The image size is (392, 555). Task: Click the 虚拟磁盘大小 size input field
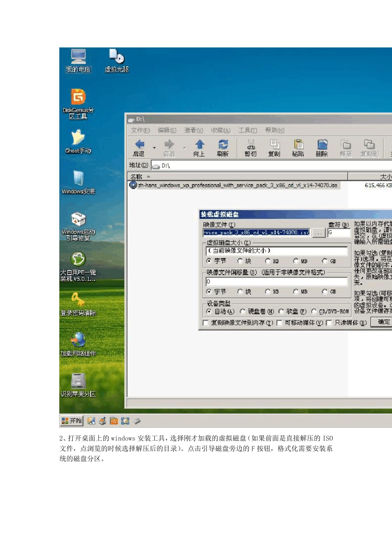coord(276,251)
